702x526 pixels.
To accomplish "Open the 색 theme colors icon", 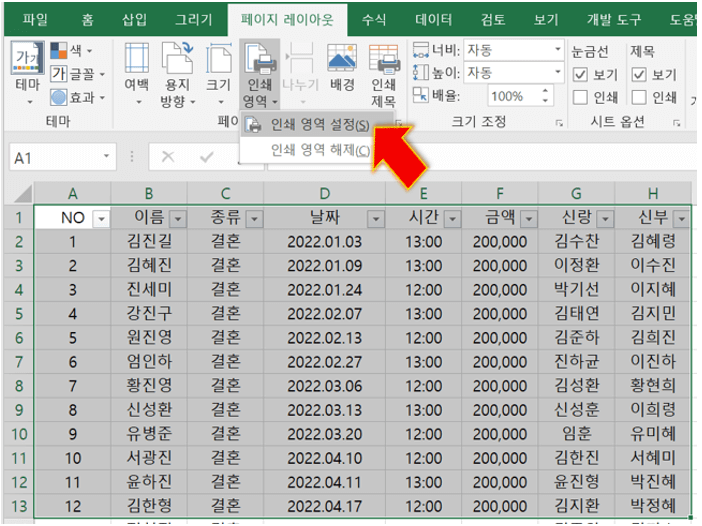I will click(58, 51).
